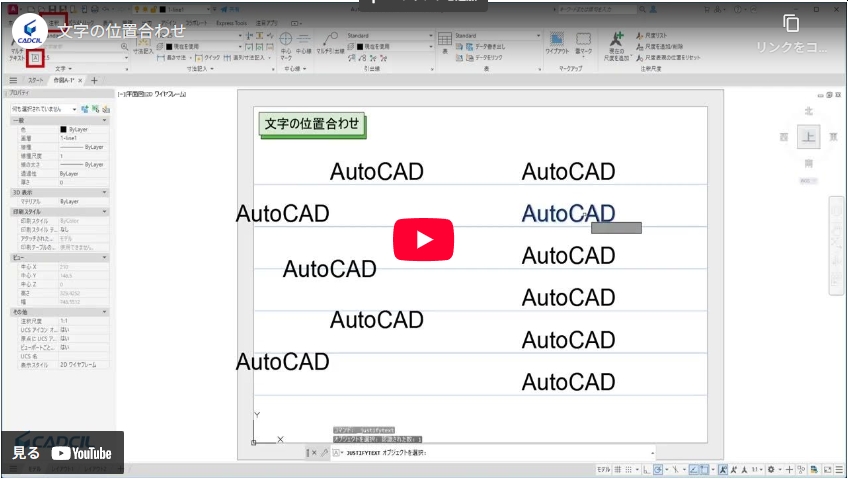Expand the 中心線 panel title

point(297,69)
